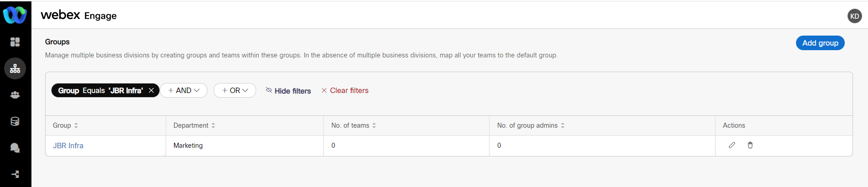Hide filters toggle
Screen dimensions: 868x187
(x=288, y=91)
